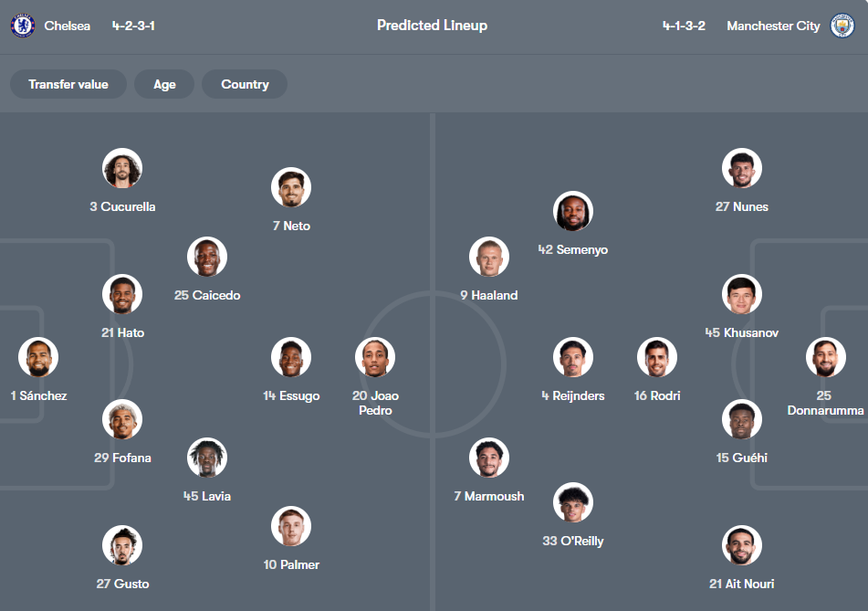The image size is (868, 611).
Task: Open Haaland's player avatar
Action: 489,257
